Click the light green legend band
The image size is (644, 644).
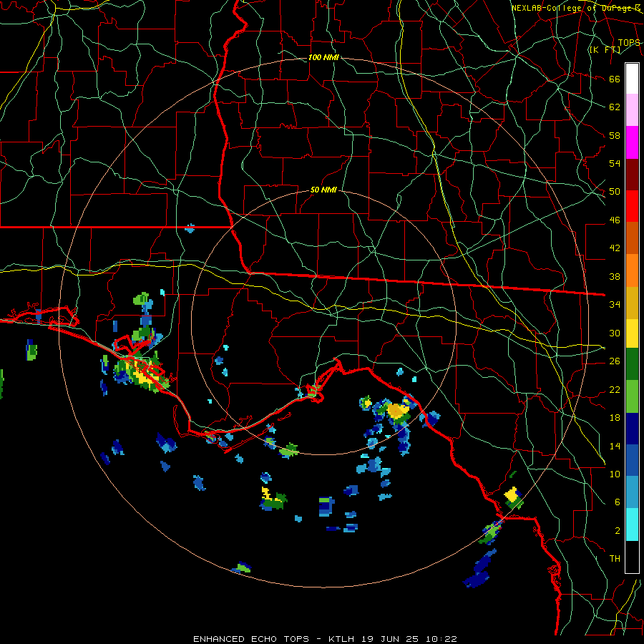tap(632, 396)
